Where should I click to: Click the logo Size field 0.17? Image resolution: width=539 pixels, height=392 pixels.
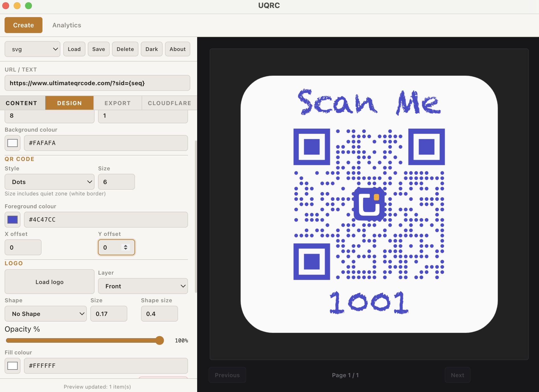(109, 314)
